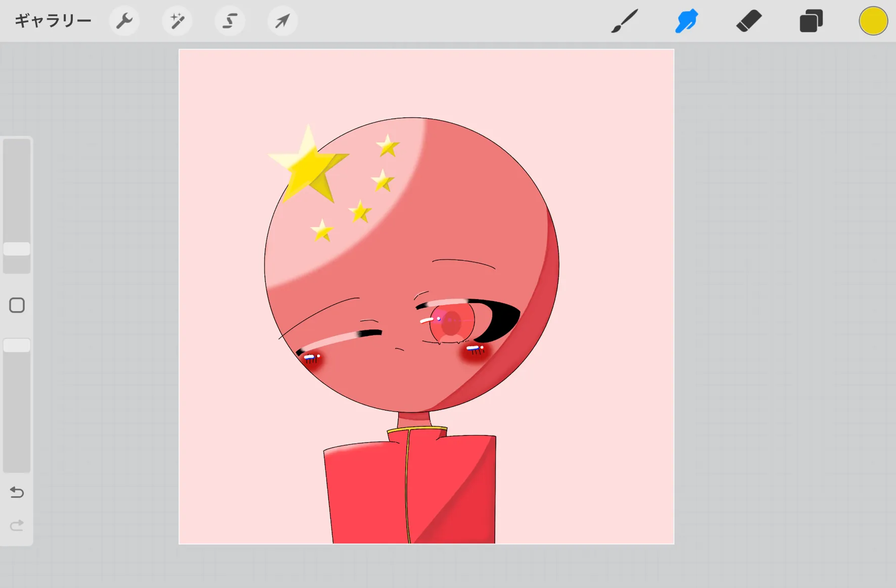Select the Eraser tool
The height and width of the screenshot is (588, 896).
point(749,21)
